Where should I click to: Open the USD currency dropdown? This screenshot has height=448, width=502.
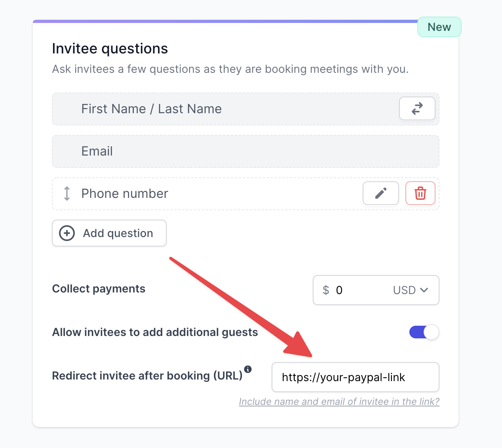tap(411, 290)
